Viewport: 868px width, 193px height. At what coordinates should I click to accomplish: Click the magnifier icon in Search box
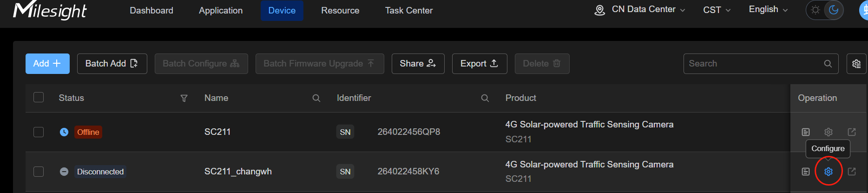[x=828, y=64]
